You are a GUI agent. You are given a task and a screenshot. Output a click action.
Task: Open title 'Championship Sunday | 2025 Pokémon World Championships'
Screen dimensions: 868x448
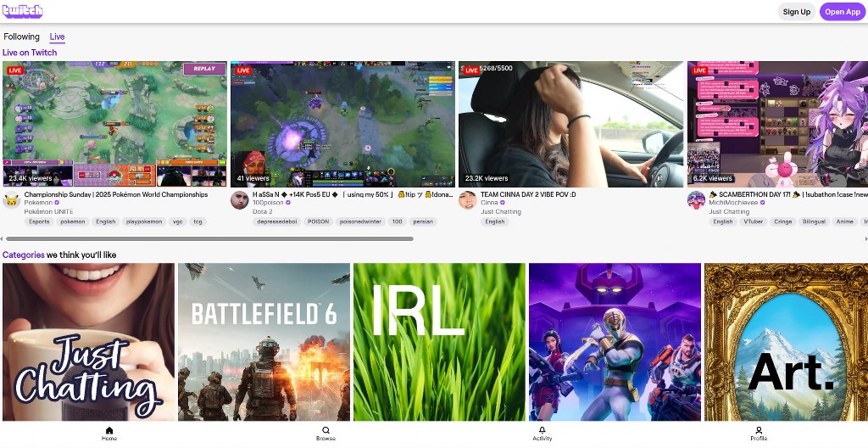[115, 194]
